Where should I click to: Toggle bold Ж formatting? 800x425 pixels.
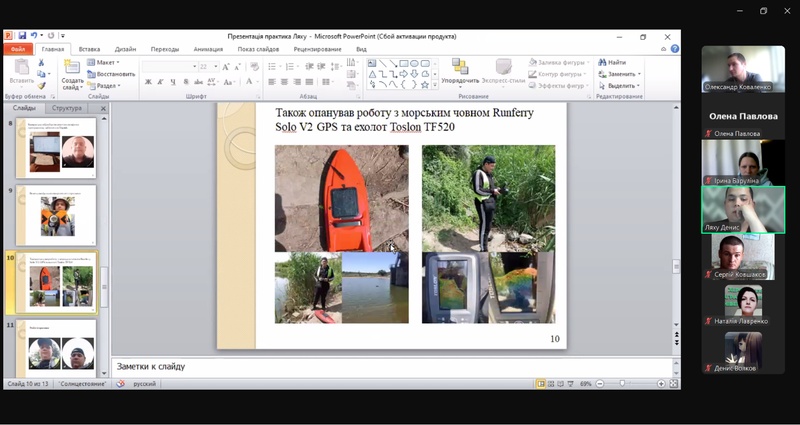point(148,82)
